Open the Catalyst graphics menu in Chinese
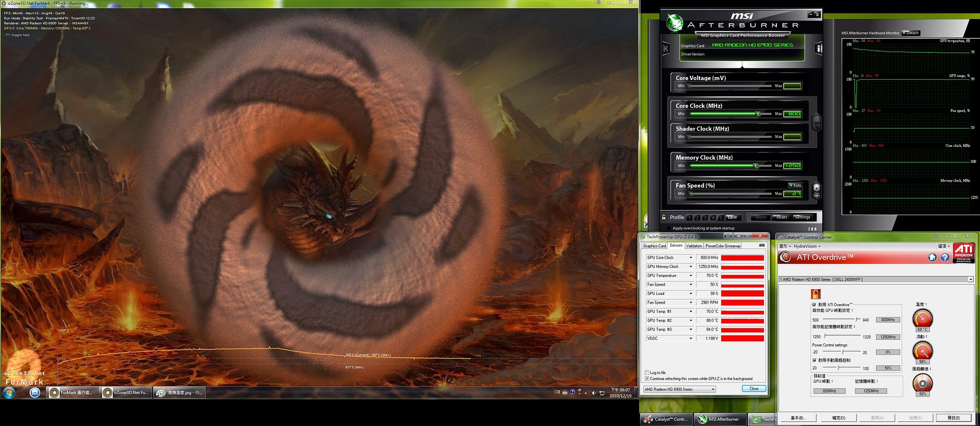This screenshot has width=980, height=426. (x=785, y=246)
